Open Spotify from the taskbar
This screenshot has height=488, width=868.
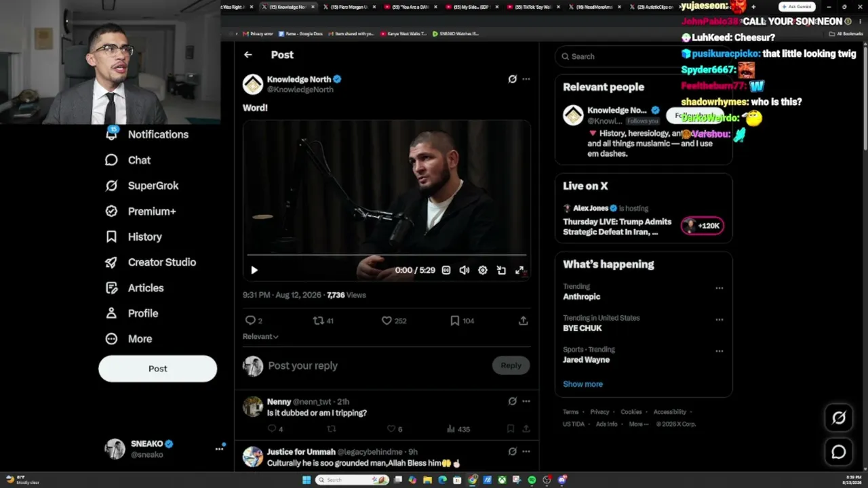tap(532, 480)
